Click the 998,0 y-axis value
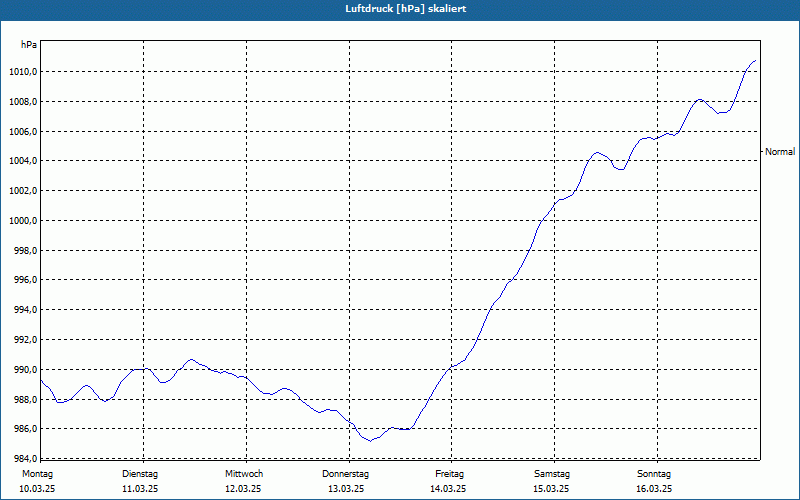The width and height of the screenshot is (800, 500). point(25,251)
